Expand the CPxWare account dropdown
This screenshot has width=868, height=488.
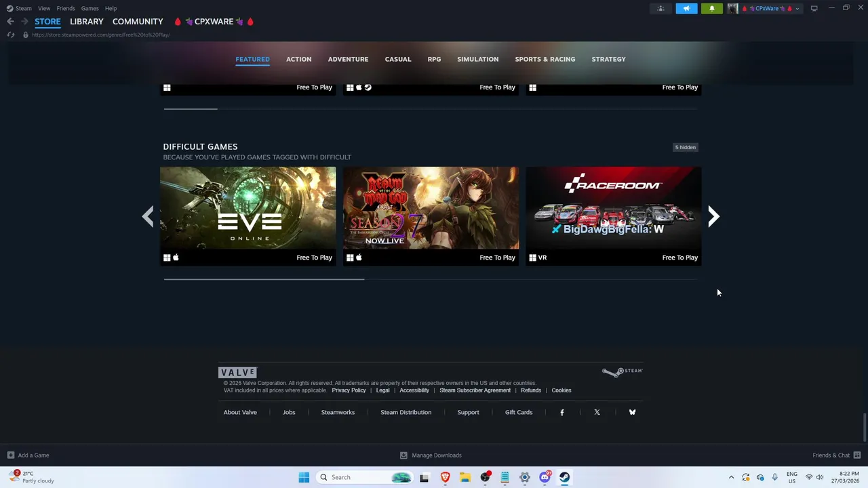click(x=797, y=9)
